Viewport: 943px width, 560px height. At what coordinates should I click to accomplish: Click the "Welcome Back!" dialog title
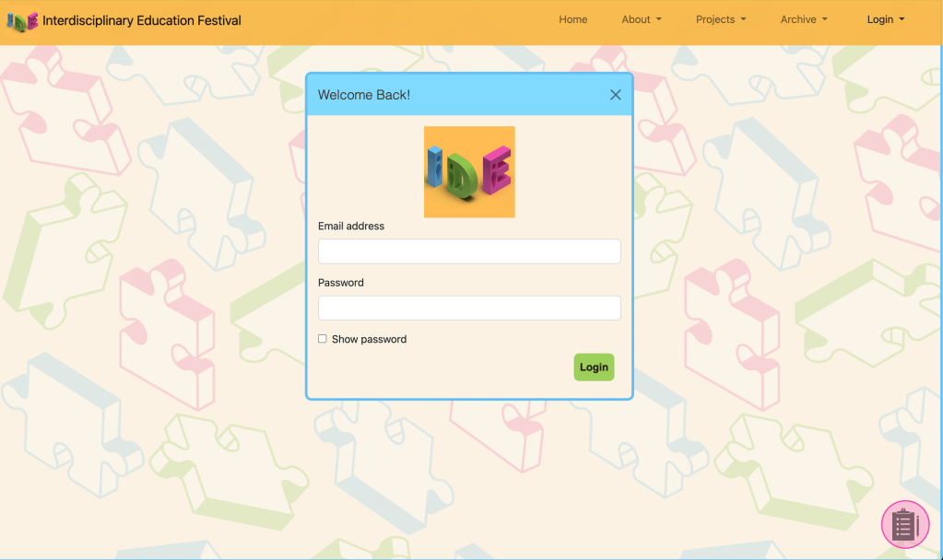coord(364,95)
